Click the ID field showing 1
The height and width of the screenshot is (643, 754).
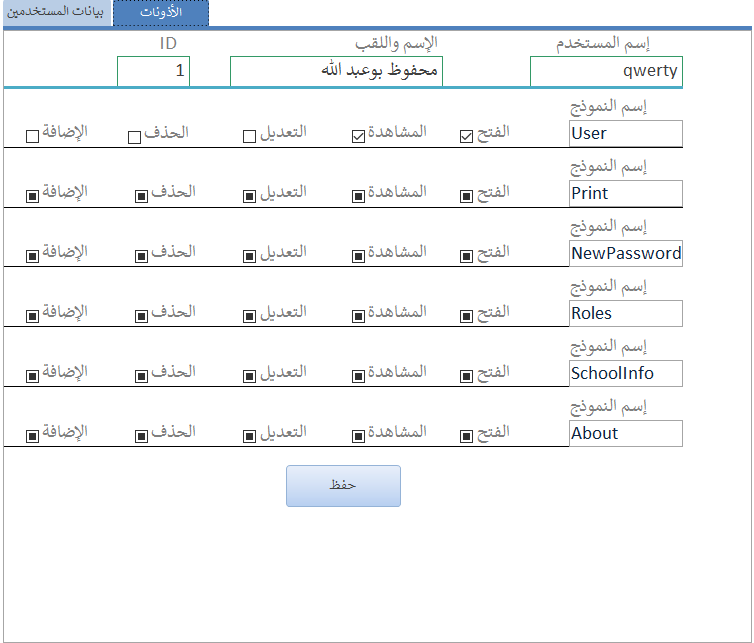pyautogui.click(x=153, y=71)
